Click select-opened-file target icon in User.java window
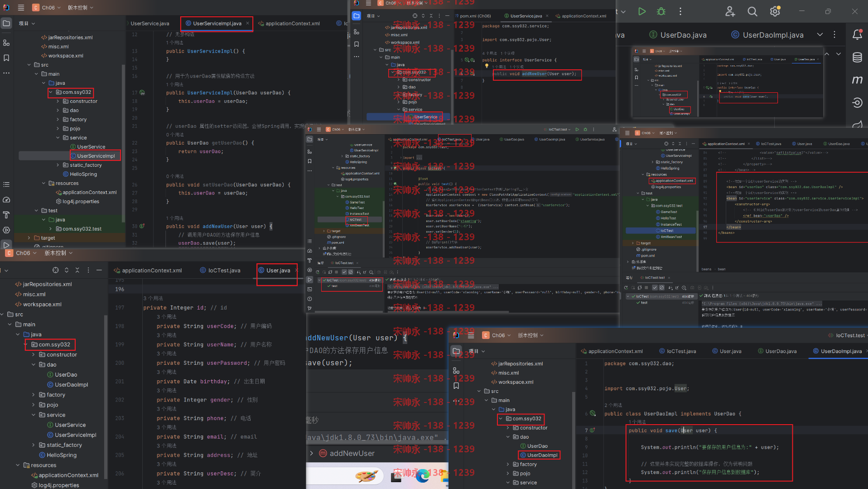The height and width of the screenshot is (489, 868). tap(55, 270)
